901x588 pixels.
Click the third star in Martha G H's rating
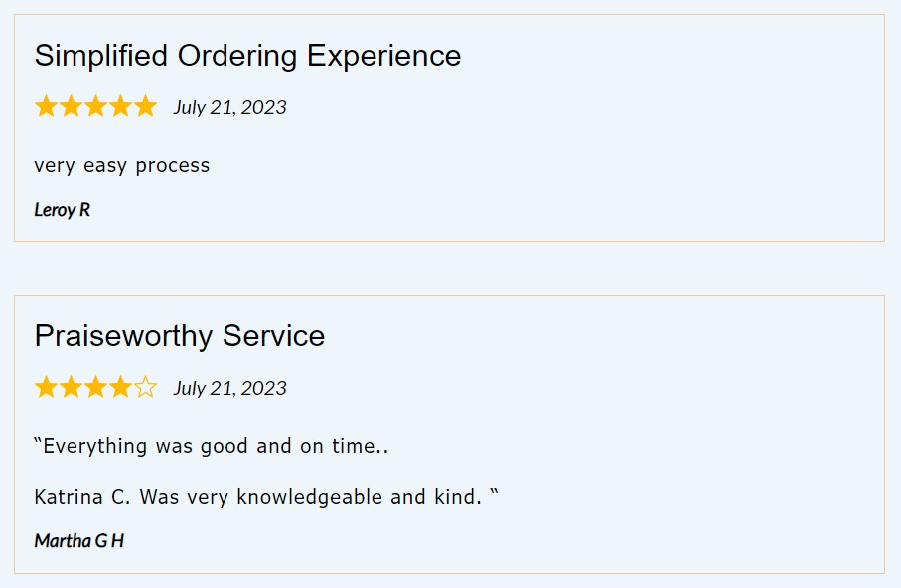pyautogui.click(x=95, y=387)
